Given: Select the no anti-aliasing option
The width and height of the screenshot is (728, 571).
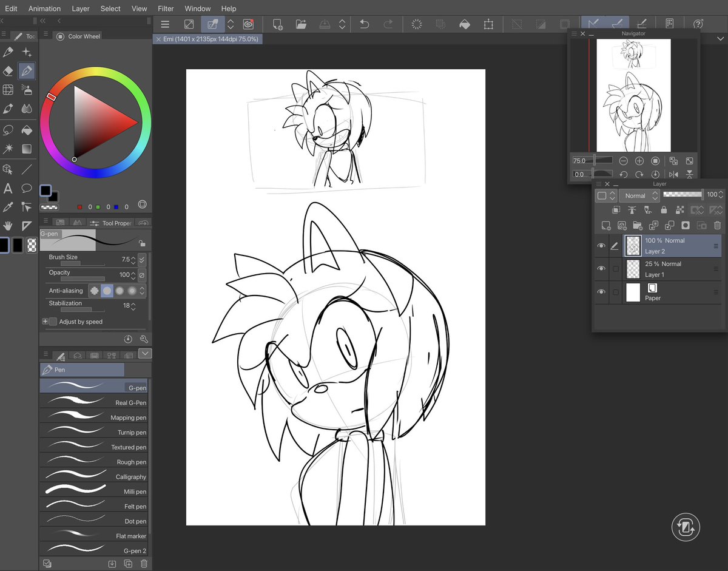Looking at the screenshot, I should (94, 291).
